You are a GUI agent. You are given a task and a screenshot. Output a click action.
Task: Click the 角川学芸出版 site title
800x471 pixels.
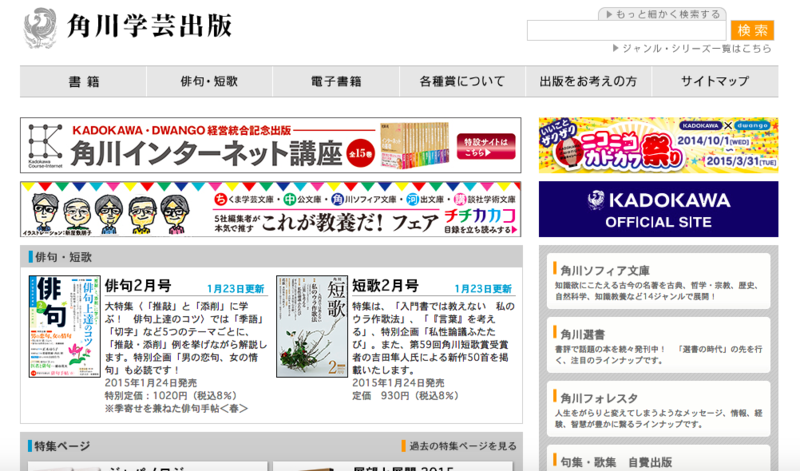coord(149,26)
